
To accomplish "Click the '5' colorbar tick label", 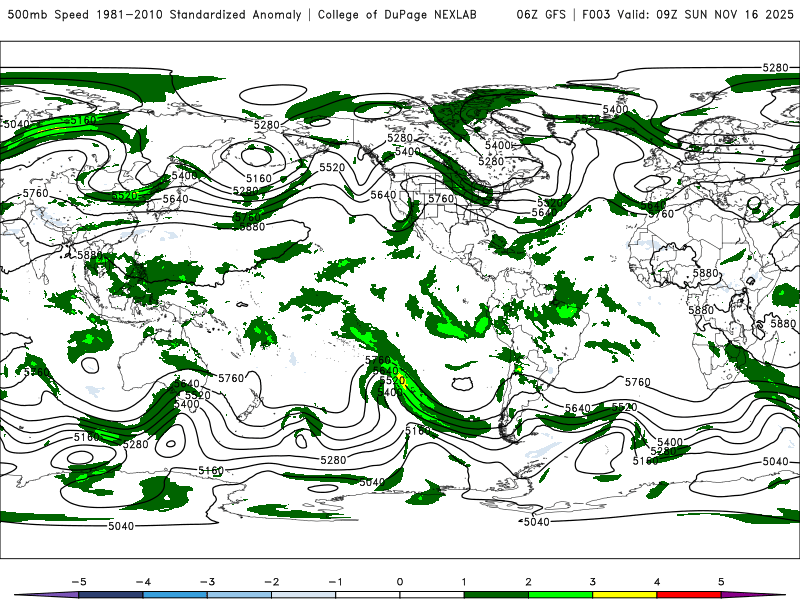I will click(x=721, y=582).
